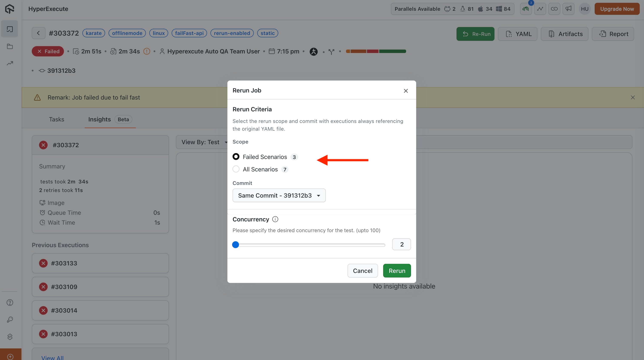Select the All Scenarios radio option
This screenshot has height=360, width=644.
[x=236, y=169]
